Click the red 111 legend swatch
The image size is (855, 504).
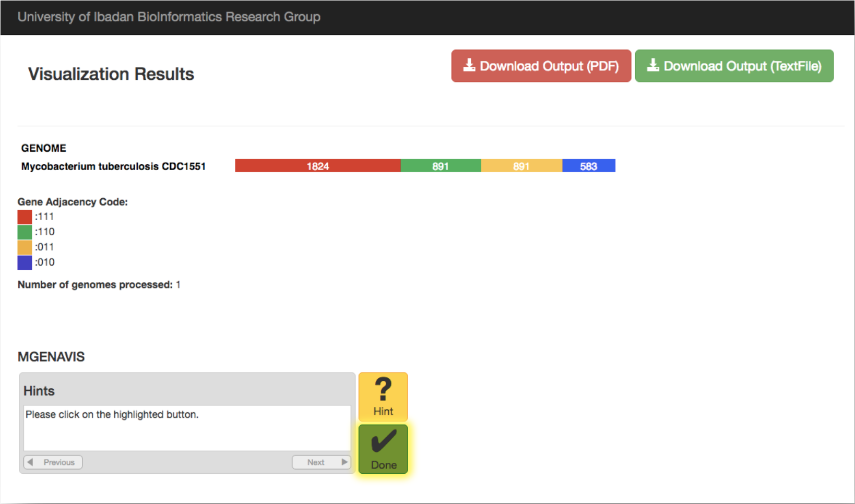pyautogui.click(x=25, y=217)
